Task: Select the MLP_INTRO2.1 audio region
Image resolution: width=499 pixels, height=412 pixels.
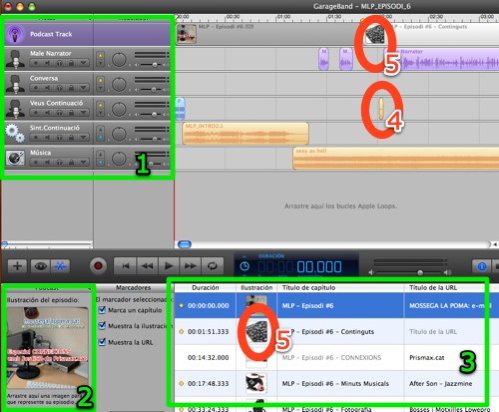Action: (246, 134)
